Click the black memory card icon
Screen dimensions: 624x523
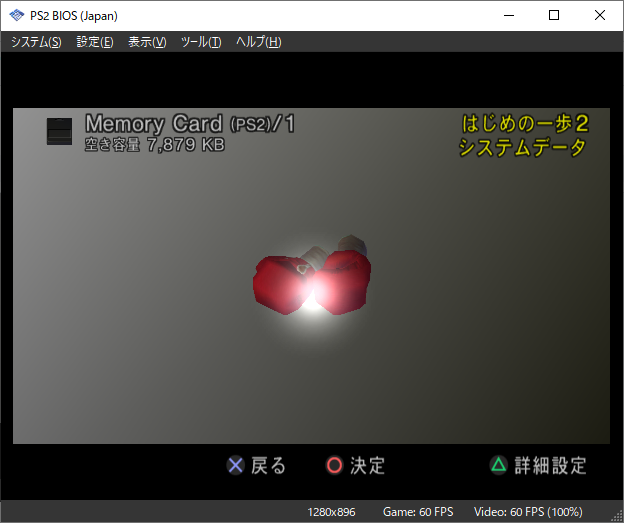tap(59, 131)
